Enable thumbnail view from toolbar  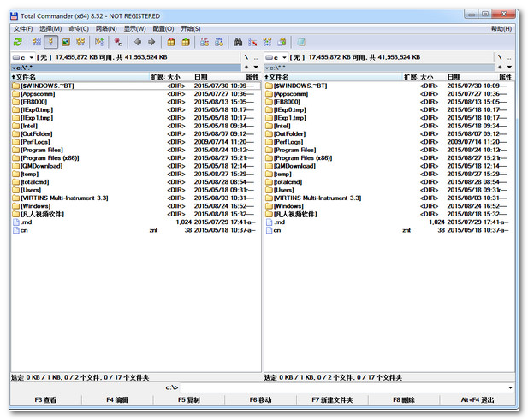(x=66, y=42)
